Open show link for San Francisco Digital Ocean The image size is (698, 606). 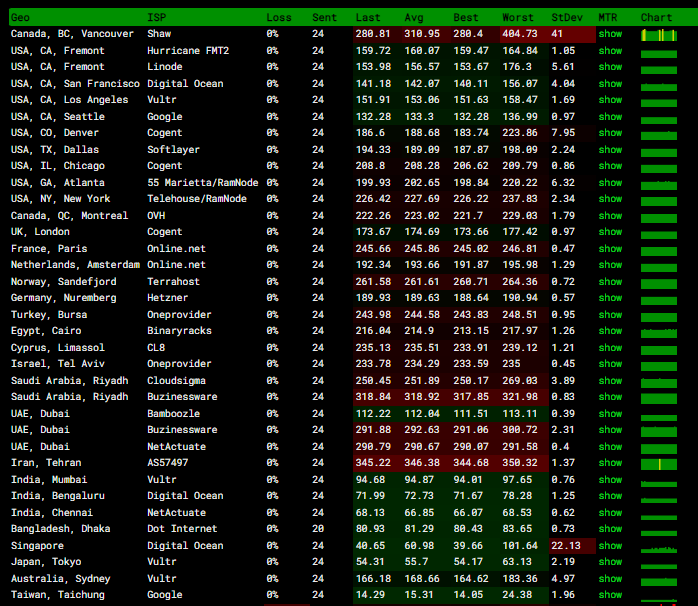(610, 84)
